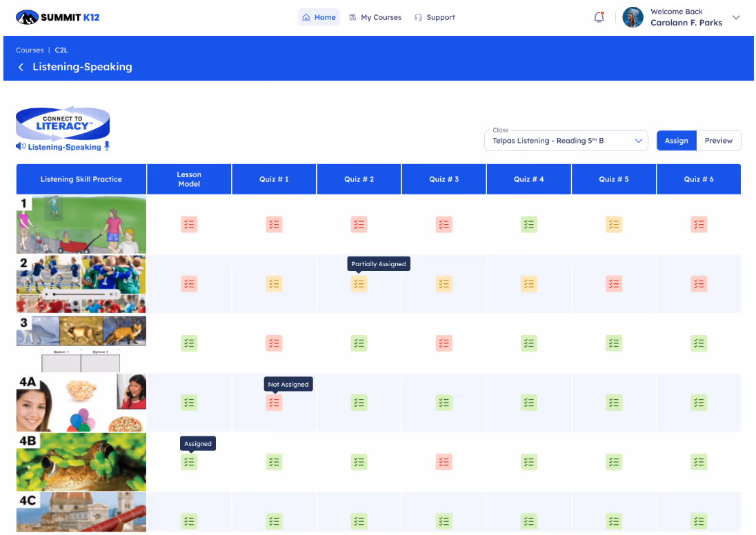Click row 2 Quiz # 5 red assignment icon

click(x=614, y=284)
